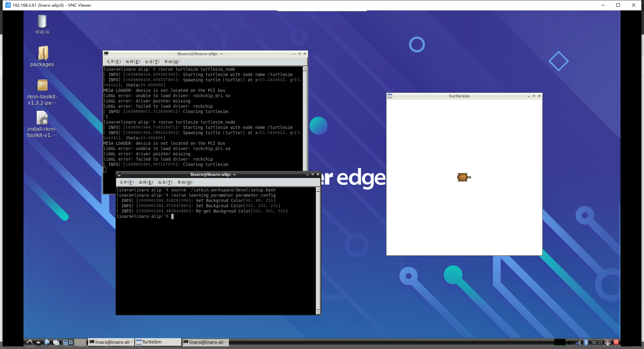Open 标签(T) menu in the back terminal
Image resolution: width=644 pixels, height=349 pixels.
pyautogui.click(x=152, y=62)
